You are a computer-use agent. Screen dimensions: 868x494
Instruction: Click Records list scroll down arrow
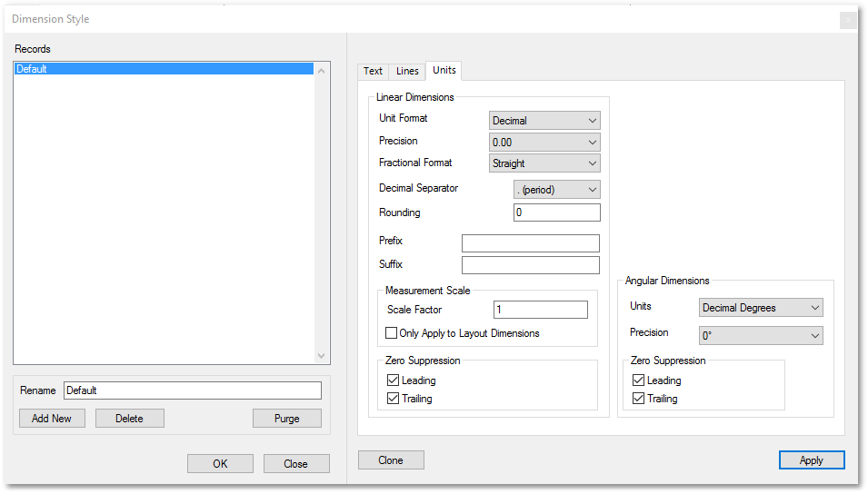click(x=321, y=356)
